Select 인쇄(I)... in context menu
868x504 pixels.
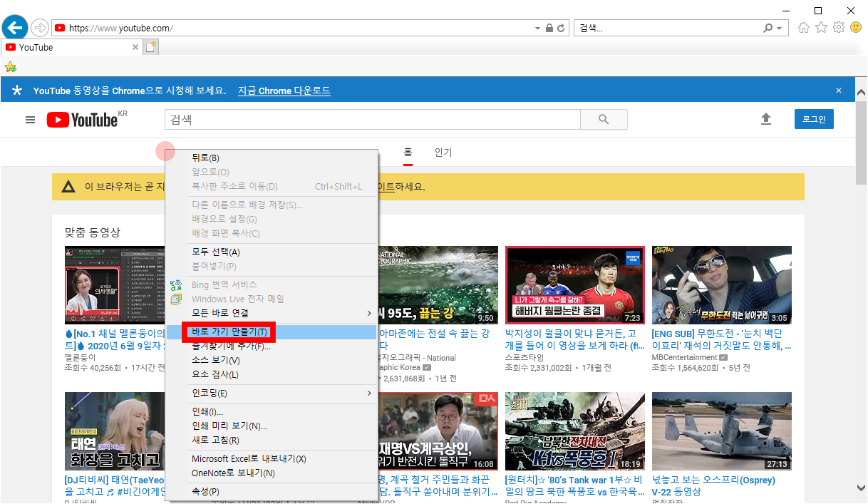(271, 411)
